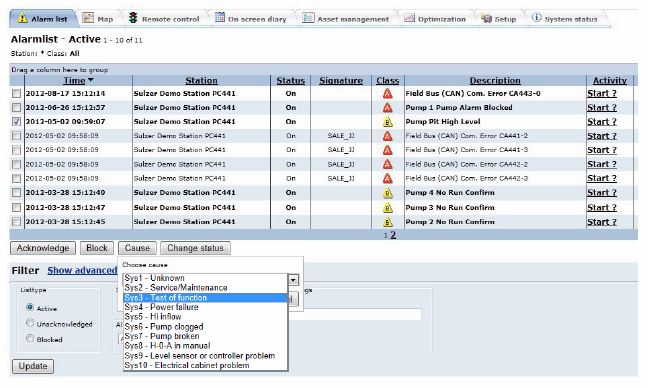Click the Block button

tap(97, 248)
